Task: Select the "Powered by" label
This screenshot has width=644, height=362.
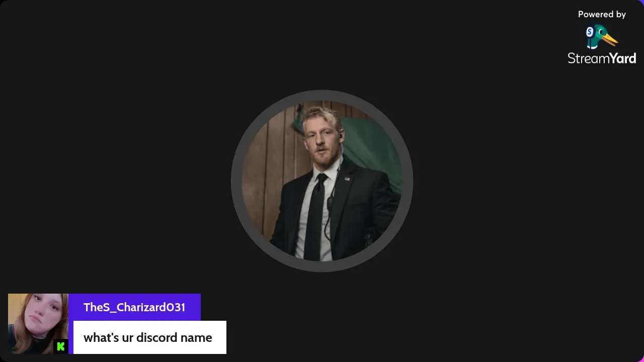Action: (602, 15)
